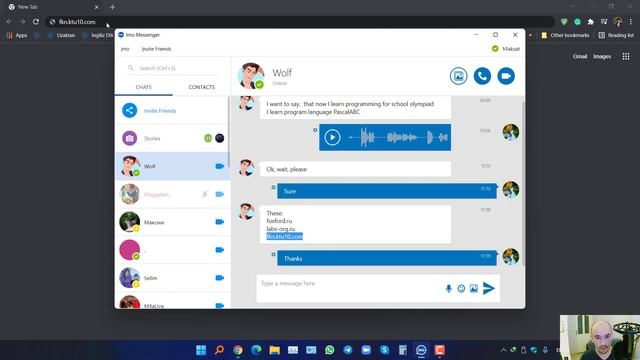This screenshot has width=640, height=360.
Task: Open 'Other bookmarks' folder in Chrome
Action: pyautogui.click(x=565, y=36)
